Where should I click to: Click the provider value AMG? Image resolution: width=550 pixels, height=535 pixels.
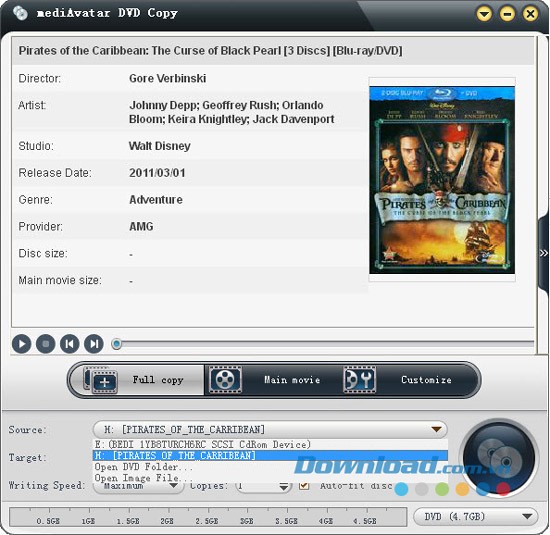point(141,226)
